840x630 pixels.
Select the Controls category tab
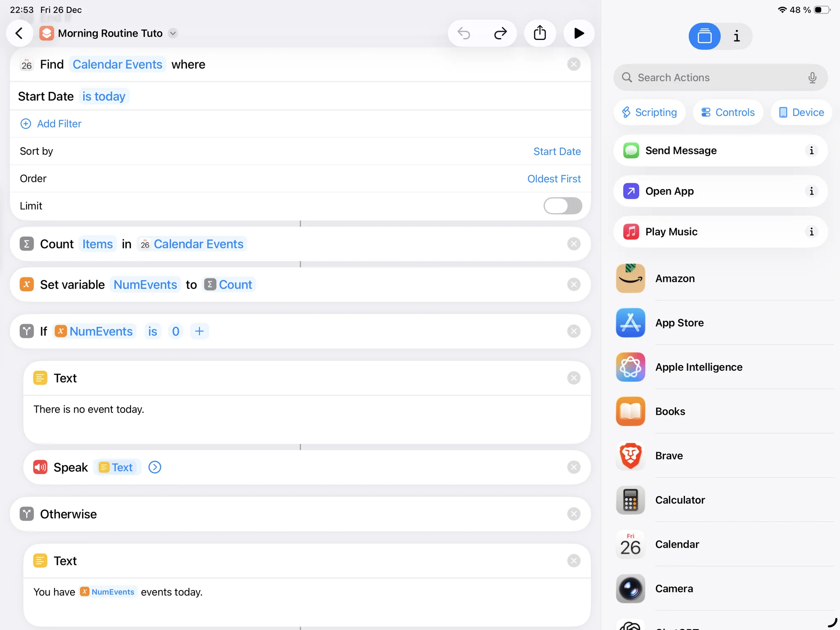[728, 112]
